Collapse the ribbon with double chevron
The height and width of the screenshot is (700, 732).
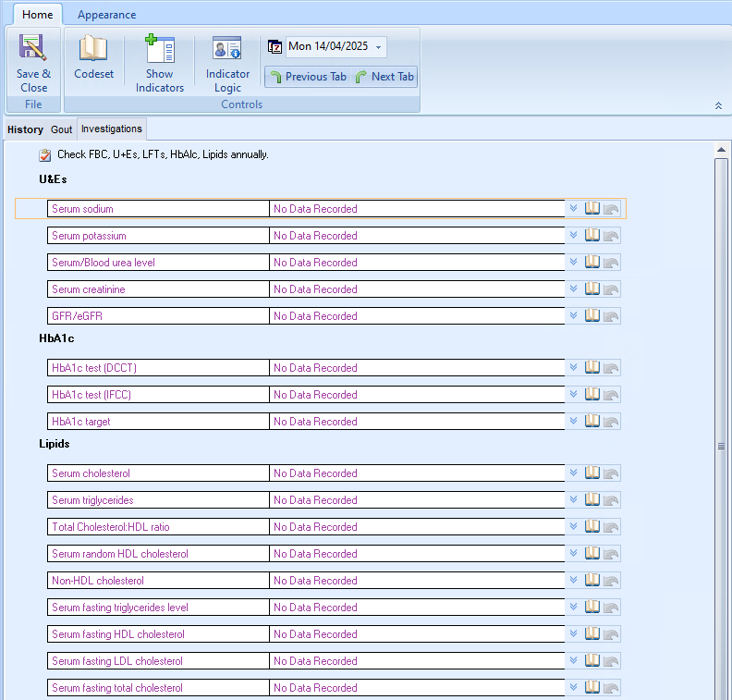click(x=718, y=105)
